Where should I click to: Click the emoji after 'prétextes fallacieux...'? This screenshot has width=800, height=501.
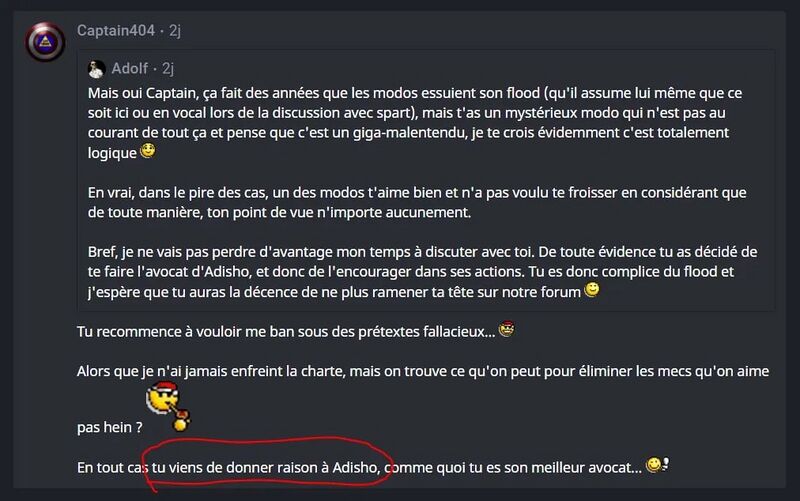coord(507,330)
